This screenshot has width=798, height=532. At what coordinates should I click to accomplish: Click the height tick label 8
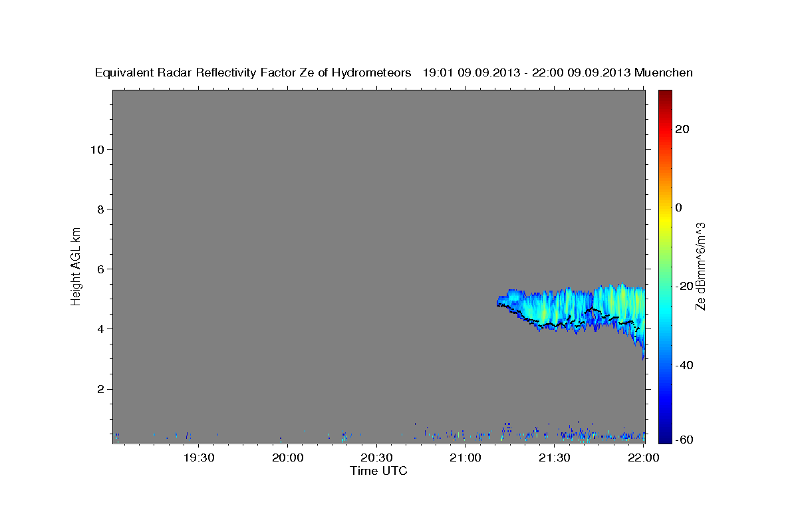click(100, 209)
